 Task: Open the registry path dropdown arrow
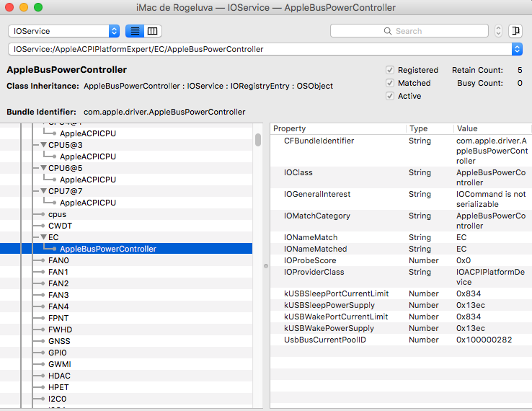coord(517,49)
